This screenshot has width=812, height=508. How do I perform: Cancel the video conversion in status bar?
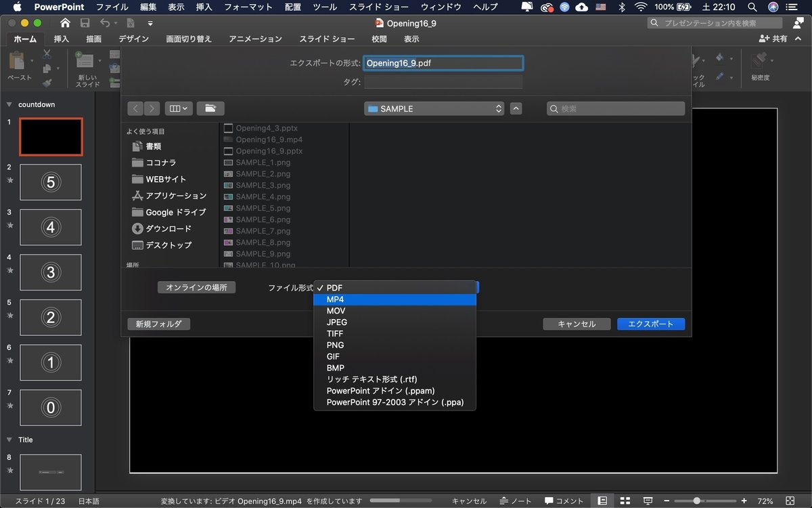coord(469,501)
